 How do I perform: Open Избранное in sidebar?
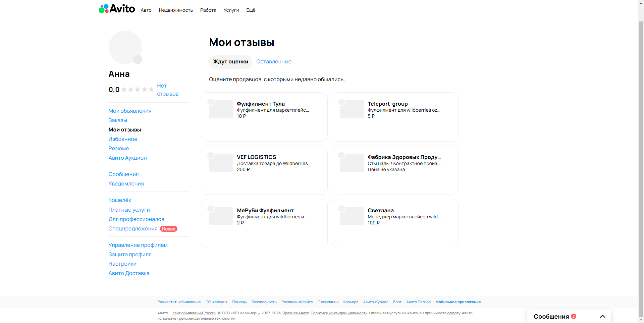coord(123,139)
